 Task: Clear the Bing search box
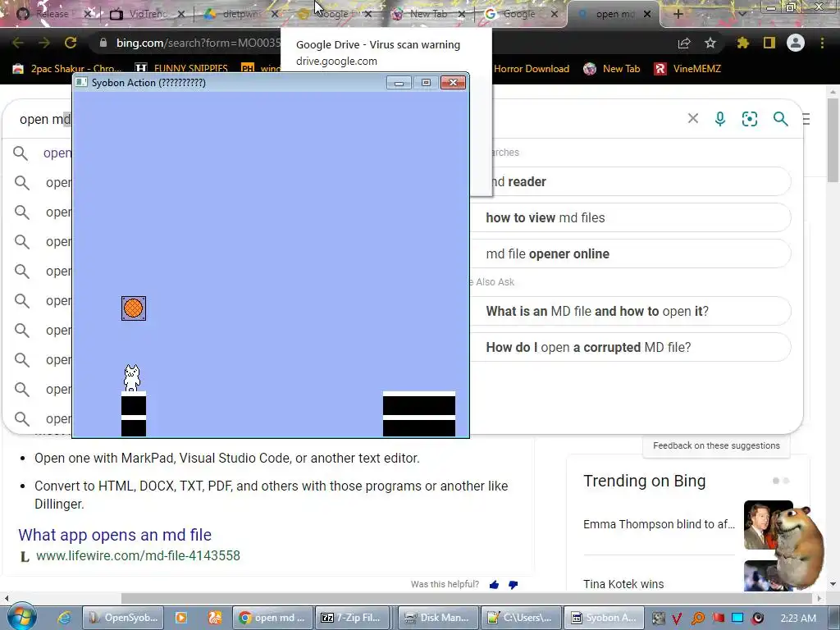click(692, 118)
